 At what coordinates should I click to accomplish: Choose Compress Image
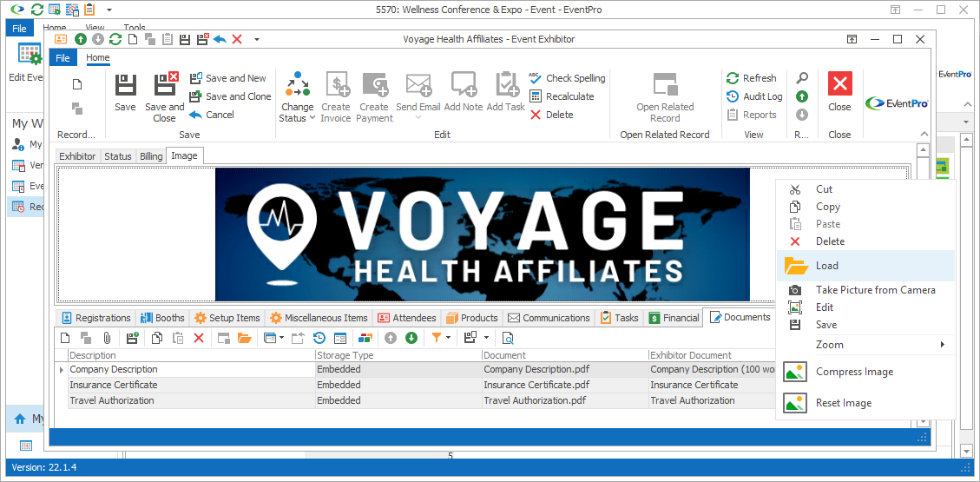[x=865, y=372]
